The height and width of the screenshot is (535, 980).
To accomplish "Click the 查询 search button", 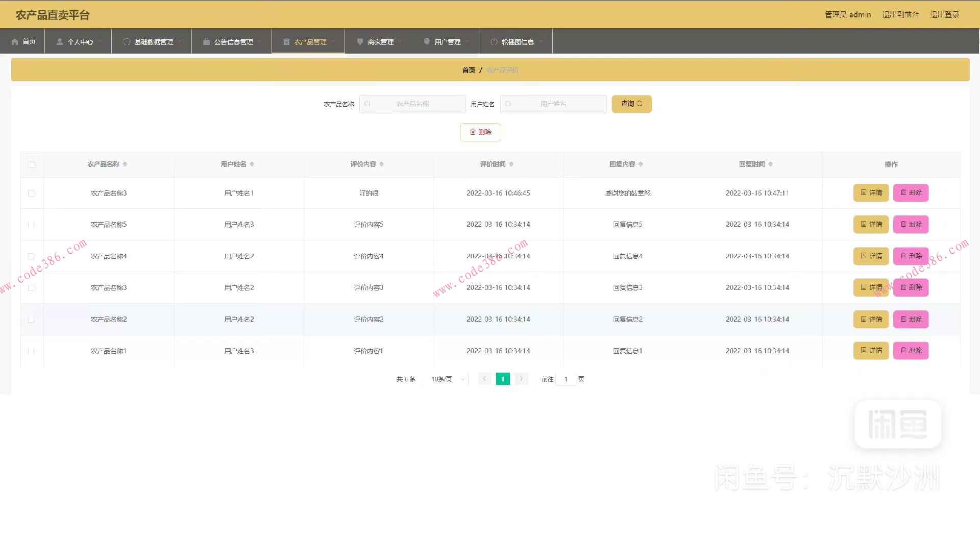I will (631, 104).
